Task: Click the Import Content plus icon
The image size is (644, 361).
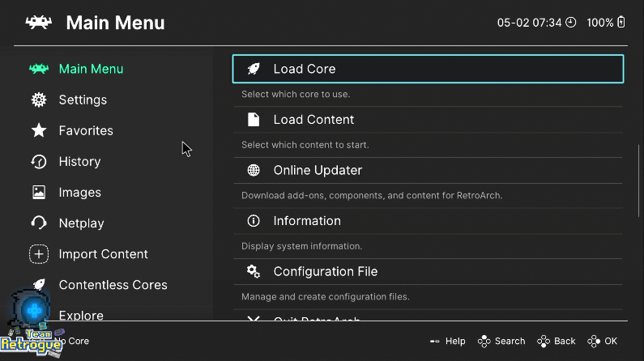Action: point(39,254)
